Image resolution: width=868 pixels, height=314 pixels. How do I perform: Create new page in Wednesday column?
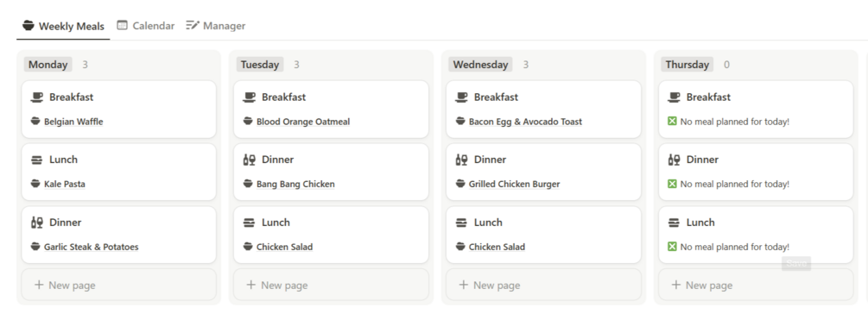543,286
